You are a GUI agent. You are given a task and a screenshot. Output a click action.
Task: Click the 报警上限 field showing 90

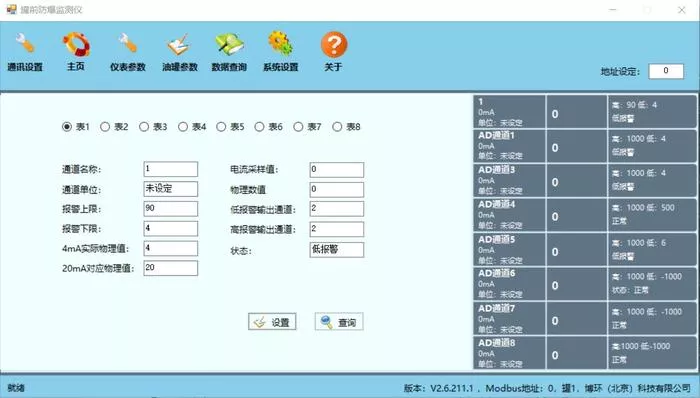coord(171,209)
